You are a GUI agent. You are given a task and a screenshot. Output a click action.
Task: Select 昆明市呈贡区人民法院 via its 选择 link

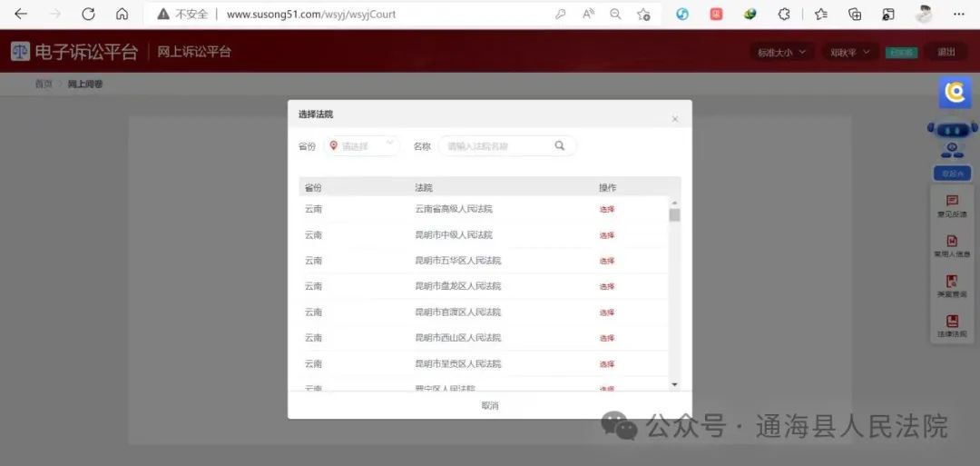tap(607, 364)
